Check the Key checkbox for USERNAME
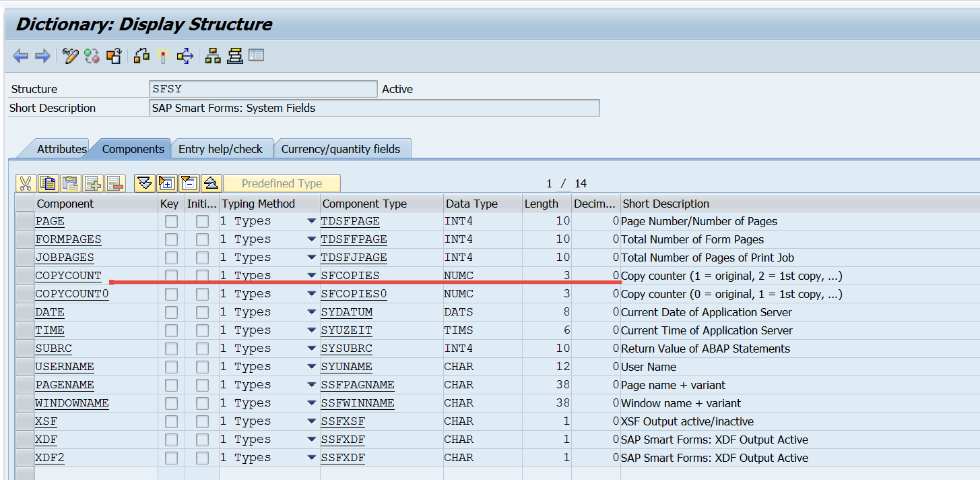980x480 pixels. click(170, 366)
